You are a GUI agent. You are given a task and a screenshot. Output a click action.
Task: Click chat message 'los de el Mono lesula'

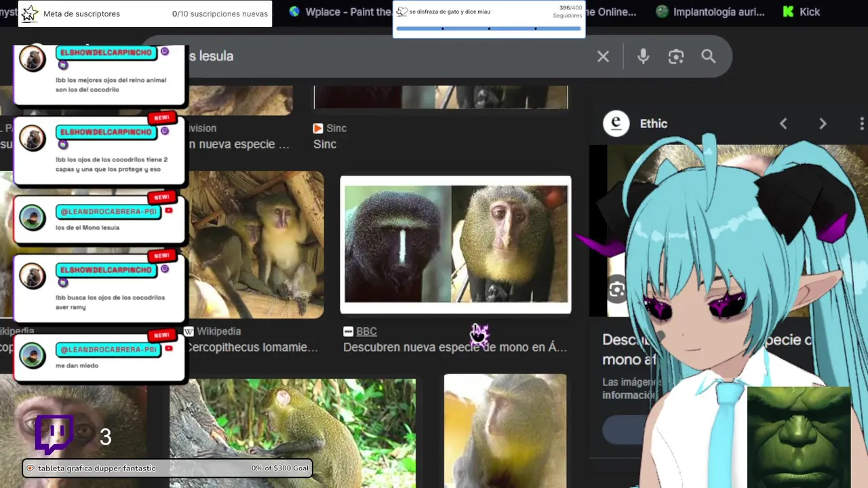87,228
